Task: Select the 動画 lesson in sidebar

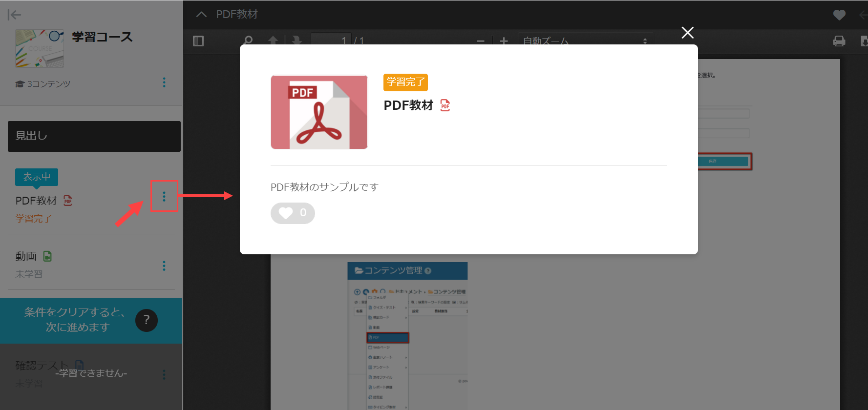Action: point(26,256)
